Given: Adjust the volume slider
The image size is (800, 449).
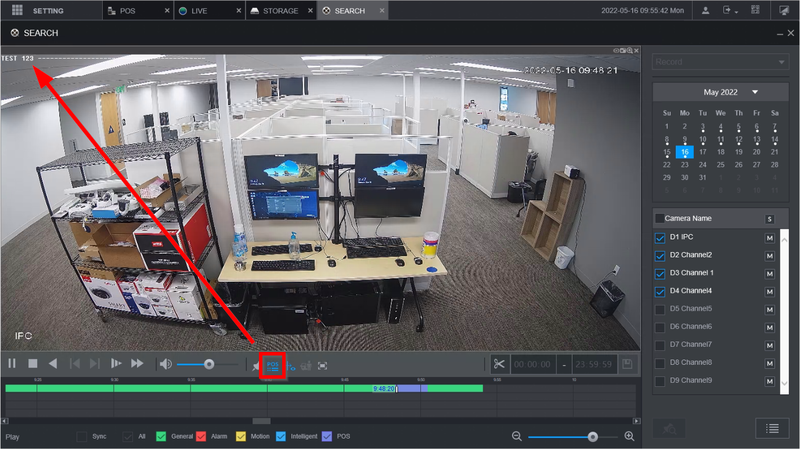Looking at the screenshot, I should 209,364.
